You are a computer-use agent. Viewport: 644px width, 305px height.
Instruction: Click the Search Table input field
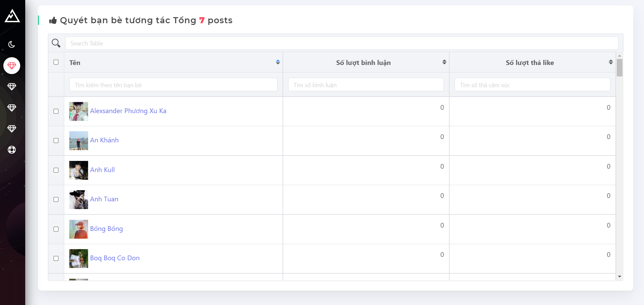click(341, 43)
